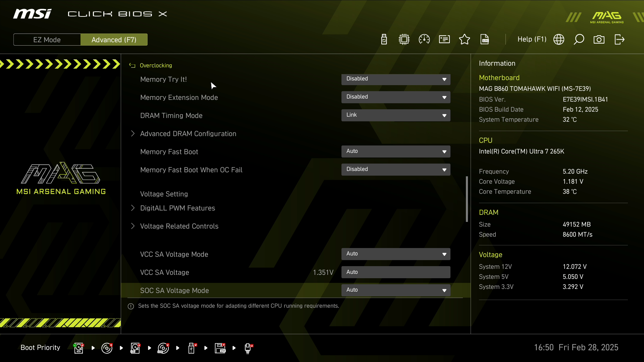Take a screenshot with camera icon
Viewport: 644px width, 362px height.
pos(599,40)
